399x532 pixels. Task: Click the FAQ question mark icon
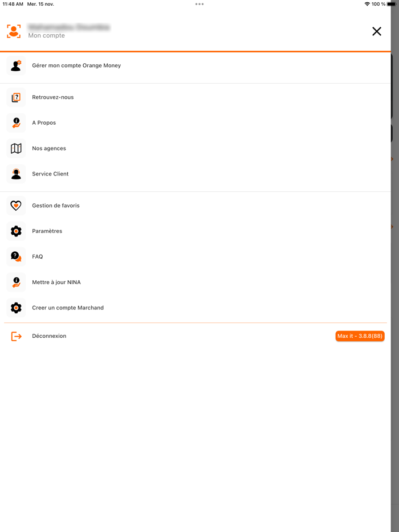[16, 256]
